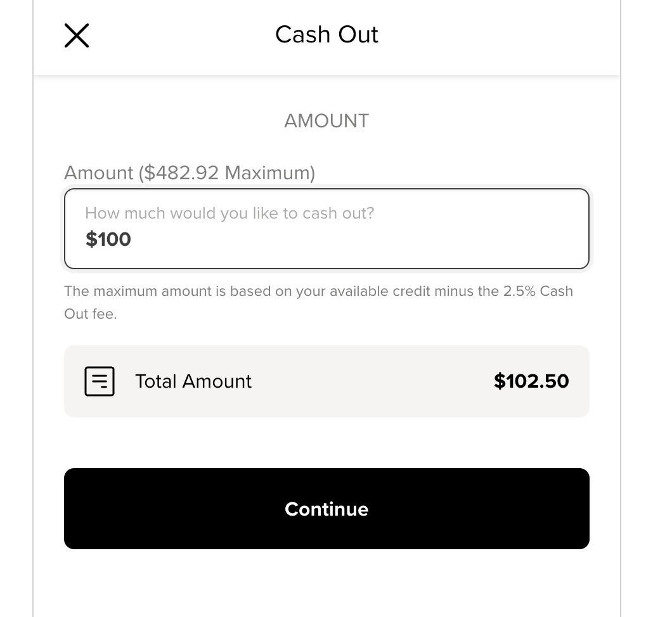Click the word 'Maximum)' in the amount label
This screenshot has height=617, width=672.
tap(270, 172)
